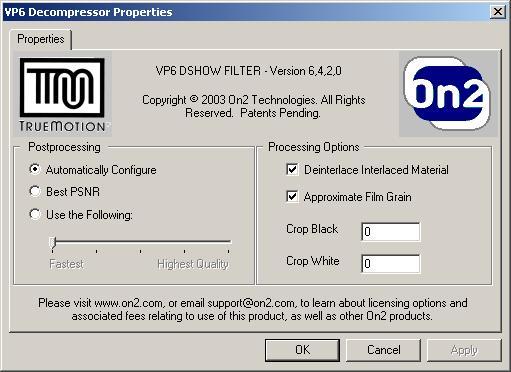The width and height of the screenshot is (511, 372).
Task: Click the Highest Quality slider label
Action: [x=193, y=264]
